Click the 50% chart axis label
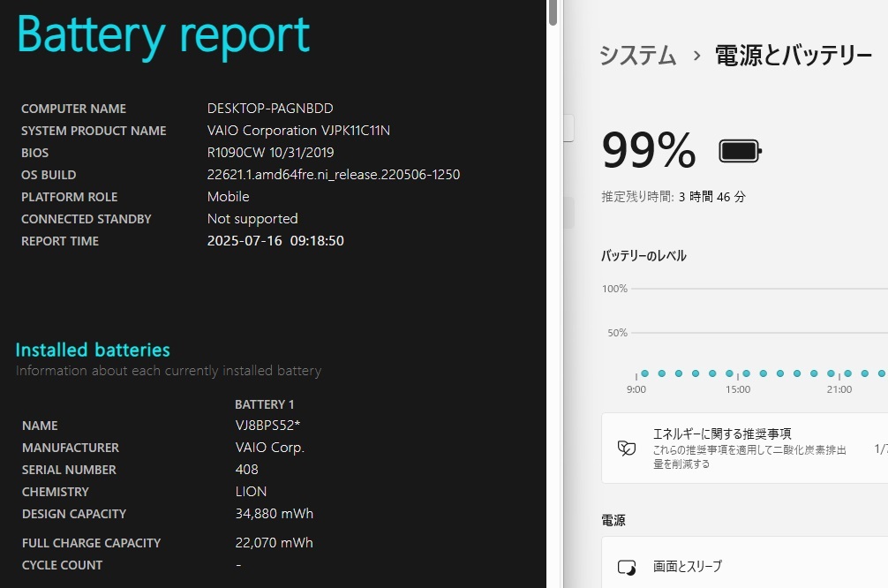This screenshot has height=588, width=888. pyautogui.click(x=617, y=333)
